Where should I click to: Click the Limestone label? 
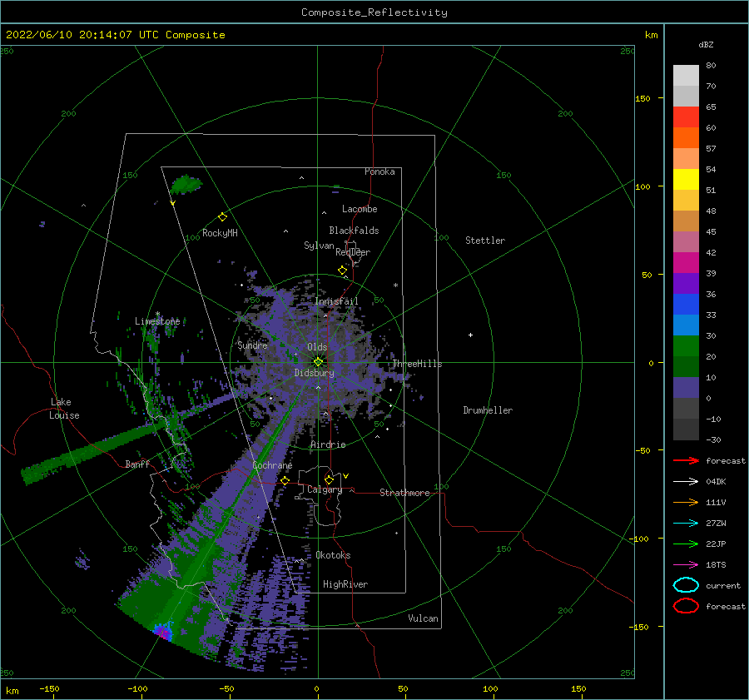tap(157, 321)
